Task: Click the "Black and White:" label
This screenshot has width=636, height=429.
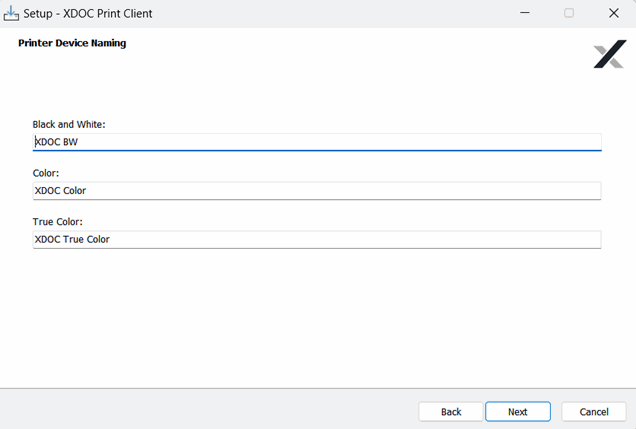Action: tap(69, 125)
